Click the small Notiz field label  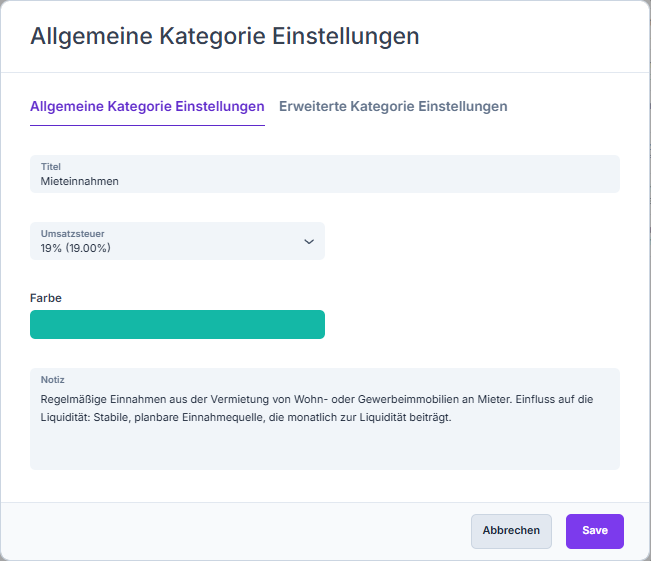pyautogui.click(x=52, y=380)
